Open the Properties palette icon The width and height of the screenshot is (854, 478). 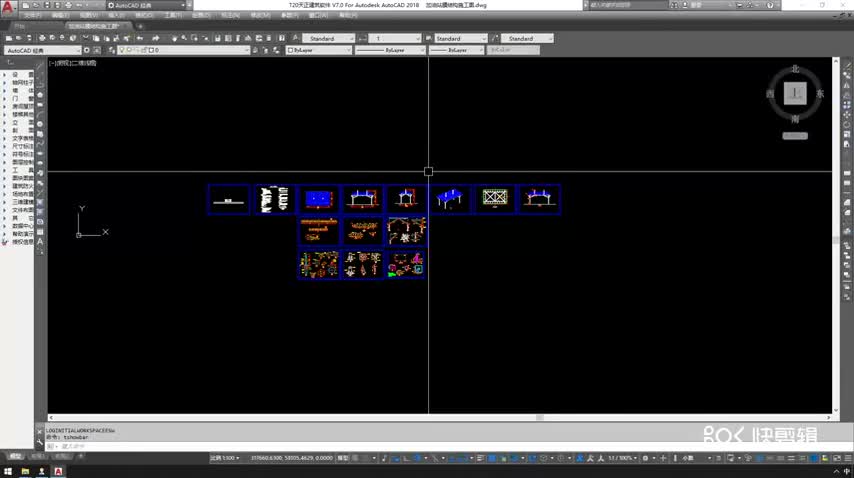pyautogui.click(x=217, y=39)
